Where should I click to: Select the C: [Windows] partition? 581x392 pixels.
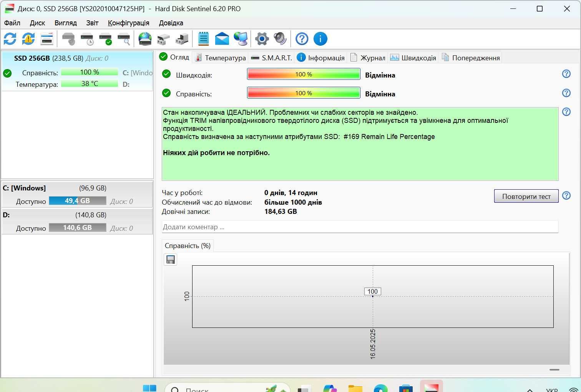point(77,194)
